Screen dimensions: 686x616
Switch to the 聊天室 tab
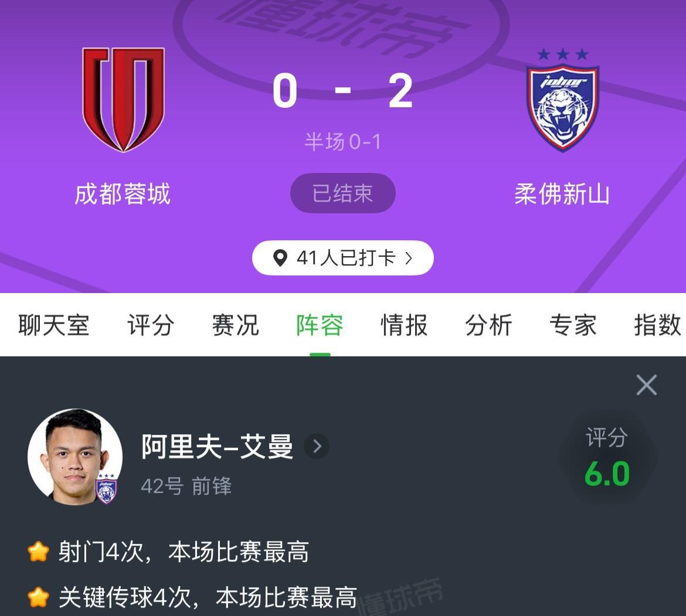[x=54, y=325]
